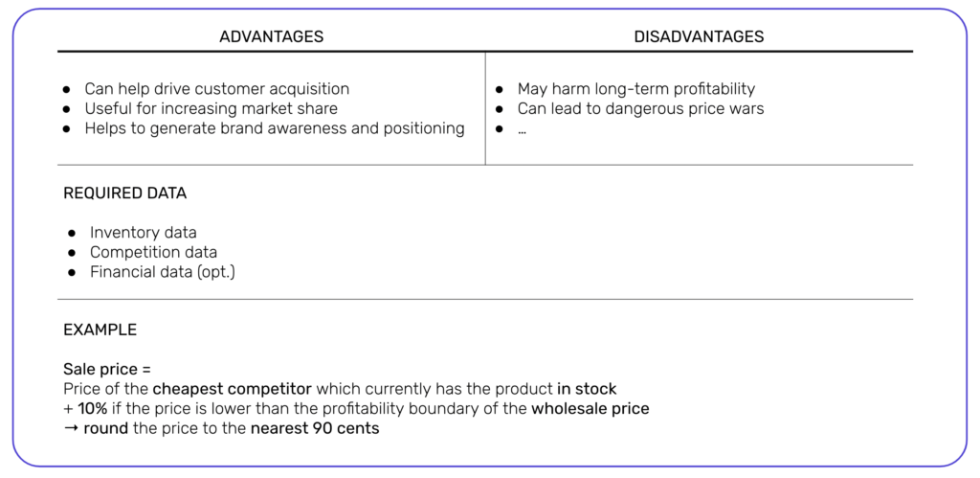Screen dimensions: 980x478
Task: Click 'May harm long-term profitability' text
Action: 636,89
